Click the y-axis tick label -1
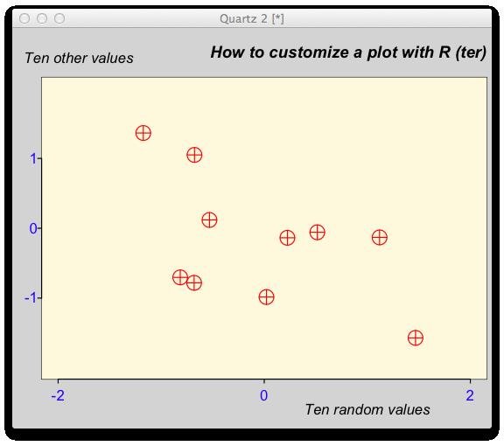The image size is (504, 446). coord(31,298)
